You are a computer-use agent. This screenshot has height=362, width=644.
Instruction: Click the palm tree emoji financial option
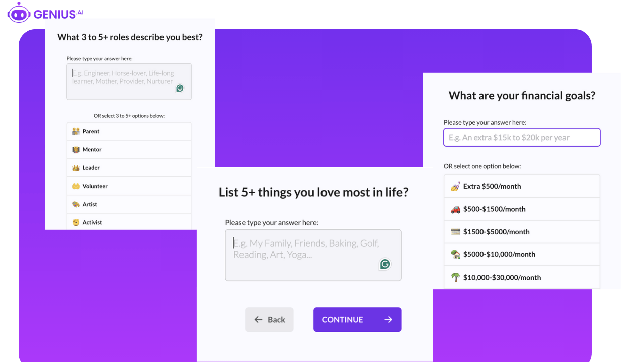(x=455, y=277)
